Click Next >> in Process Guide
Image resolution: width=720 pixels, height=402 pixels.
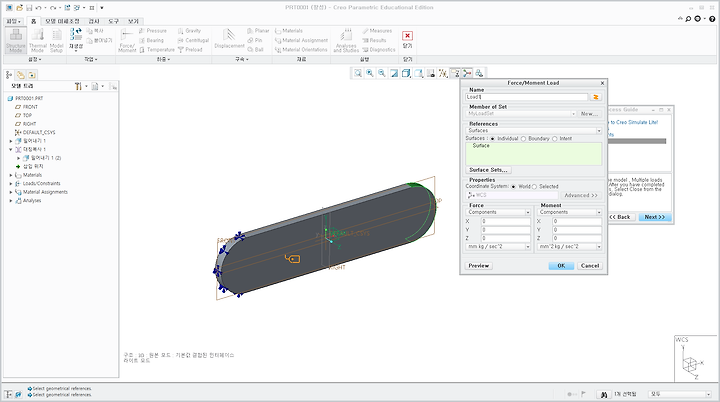click(x=654, y=217)
